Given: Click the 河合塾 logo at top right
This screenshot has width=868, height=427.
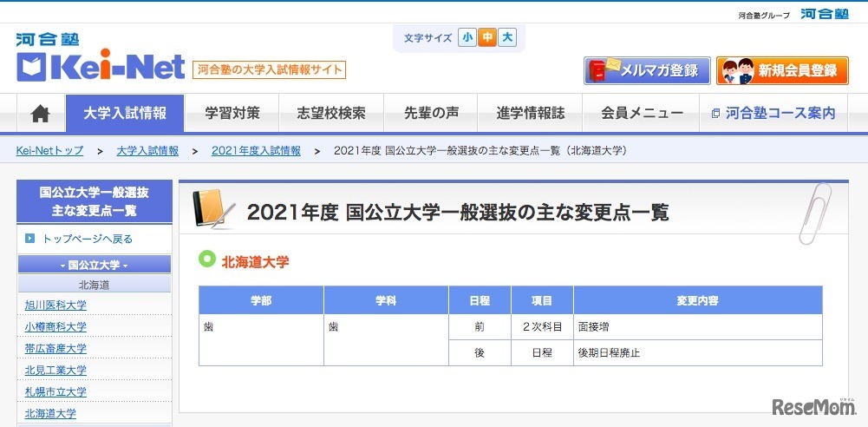Looking at the screenshot, I should (x=823, y=14).
